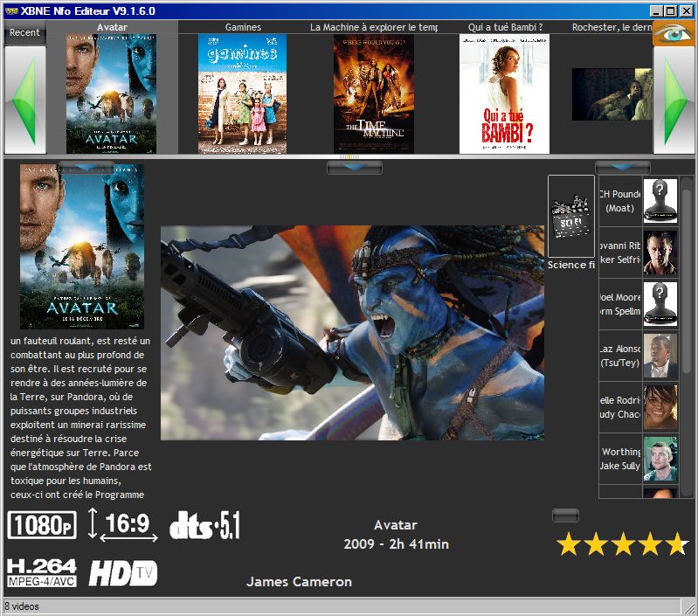Click the 8 videos status bar text
This screenshot has width=698, height=616.
(x=22, y=606)
